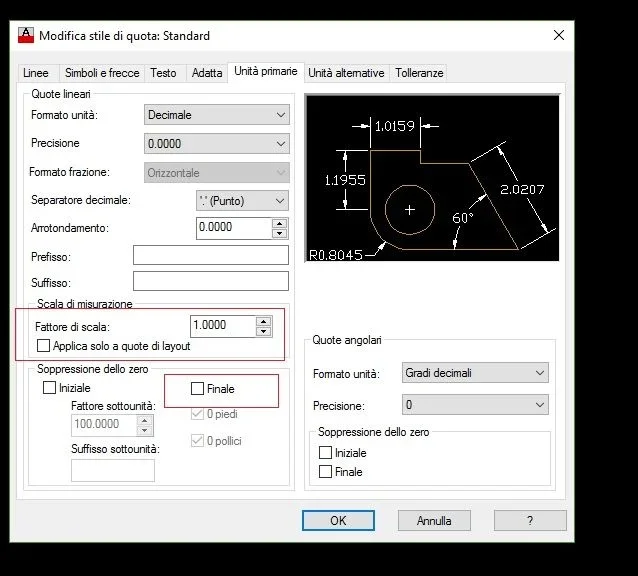
Task: Switch to the Tolleranze tab
Action: [x=418, y=73]
